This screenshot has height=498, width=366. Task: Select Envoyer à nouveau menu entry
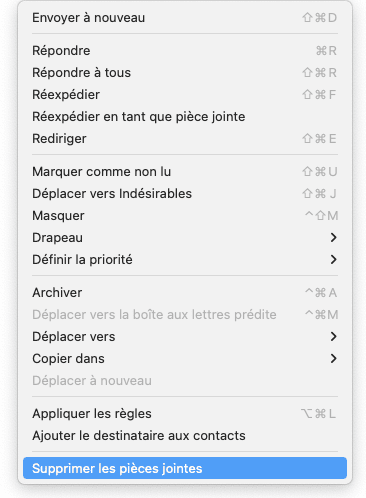point(185,18)
